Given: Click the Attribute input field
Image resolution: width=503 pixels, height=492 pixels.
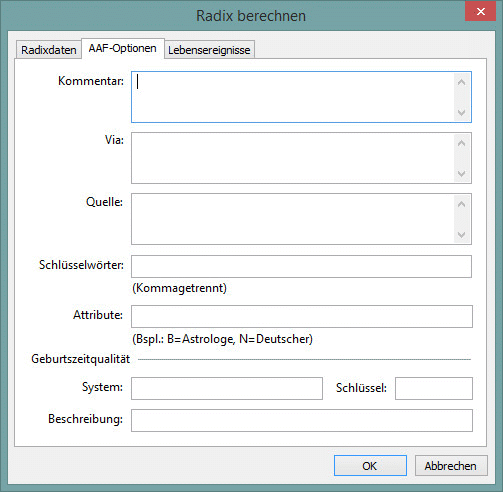Looking at the screenshot, I should pos(302,316).
